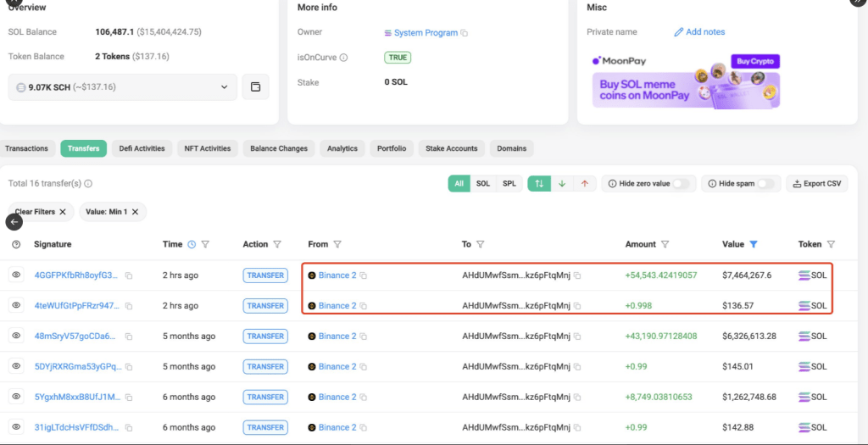Switch to the Balance Changes tab
This screenshot has width=868, height=445.
279,148
